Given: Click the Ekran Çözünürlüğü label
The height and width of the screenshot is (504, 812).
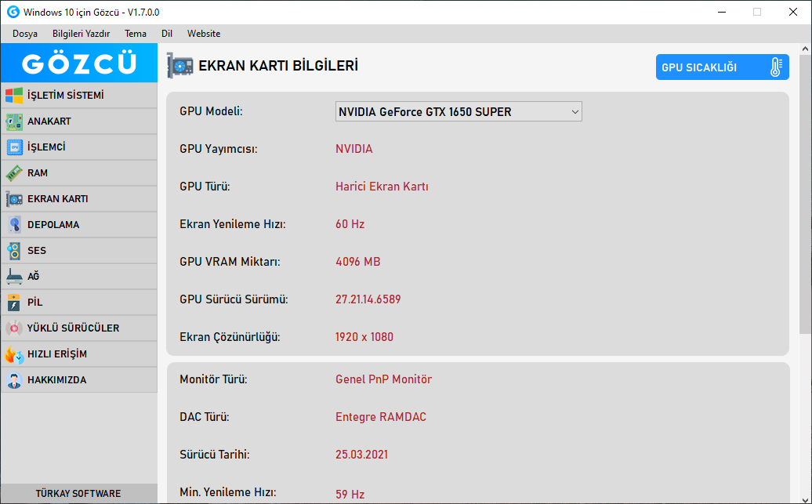Looking at the screenshot, I should click(230, 337).
